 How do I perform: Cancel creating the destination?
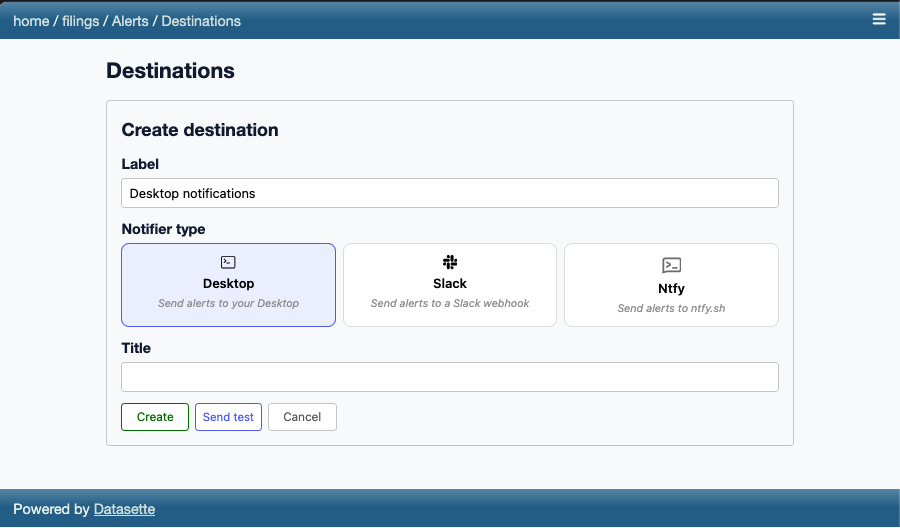click(302, 417)
